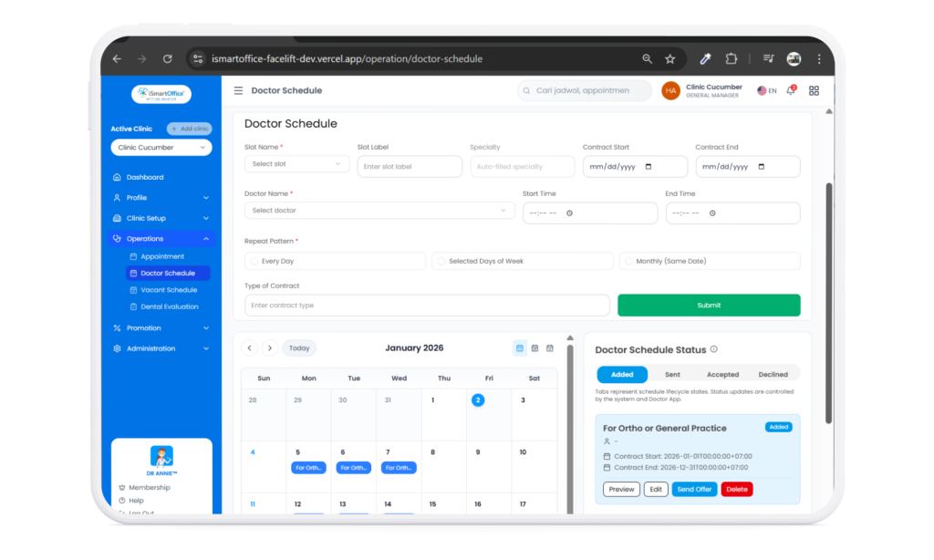The width and height of the screenshot is (934, 560).
Task: Click the hamburger menu icon beside Doctor Schedule
Action: [238, 90]
